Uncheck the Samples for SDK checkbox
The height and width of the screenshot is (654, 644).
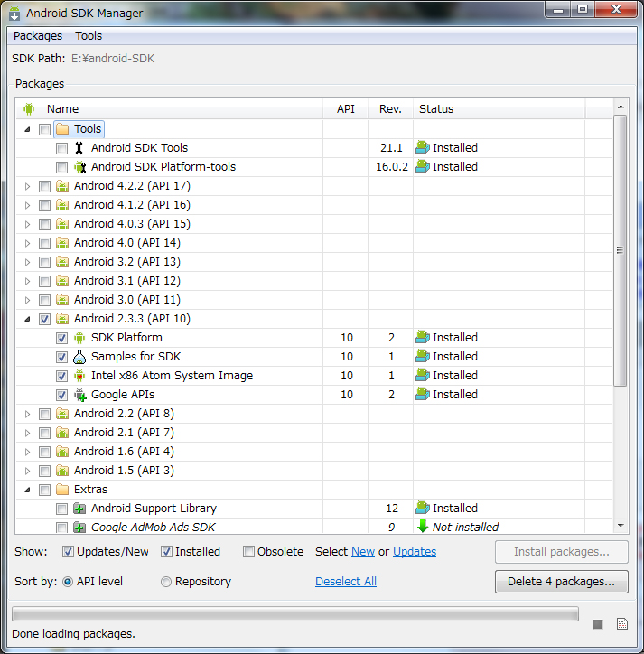click(61, 357)
